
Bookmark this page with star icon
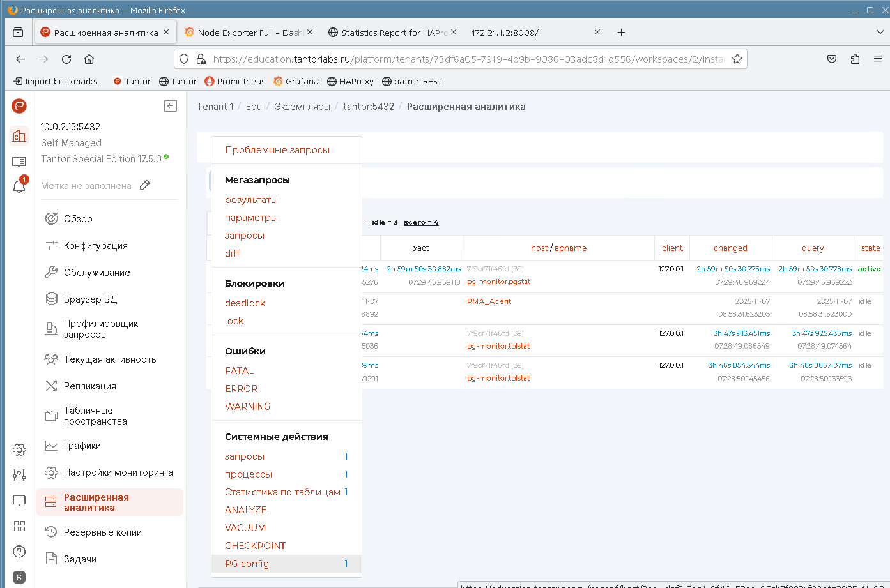737,59
